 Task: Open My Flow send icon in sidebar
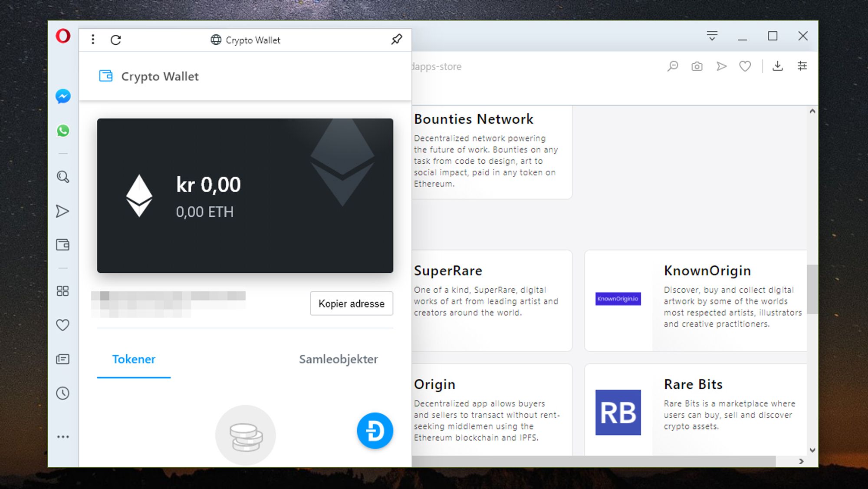[63, 211]
